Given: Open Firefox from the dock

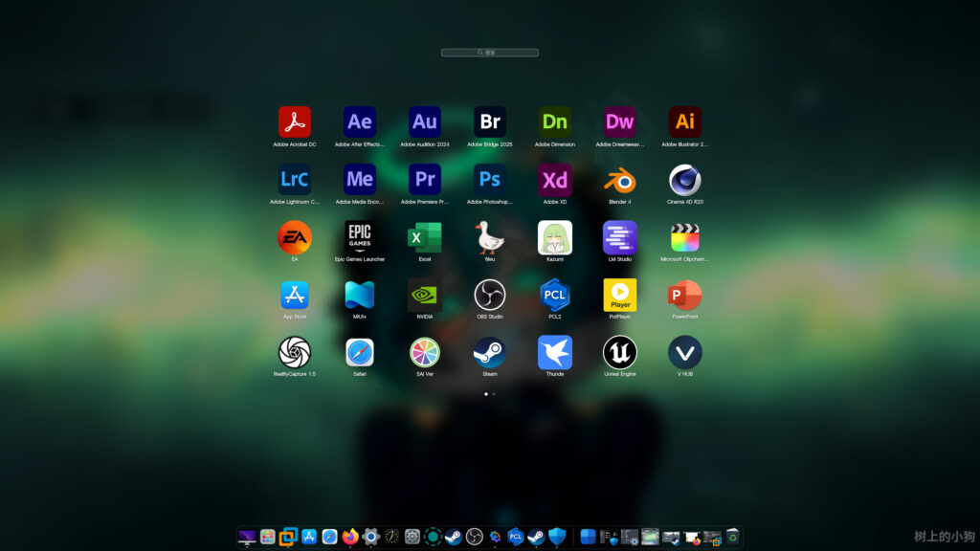Looking at the screenshot, I should coord(350,537).
